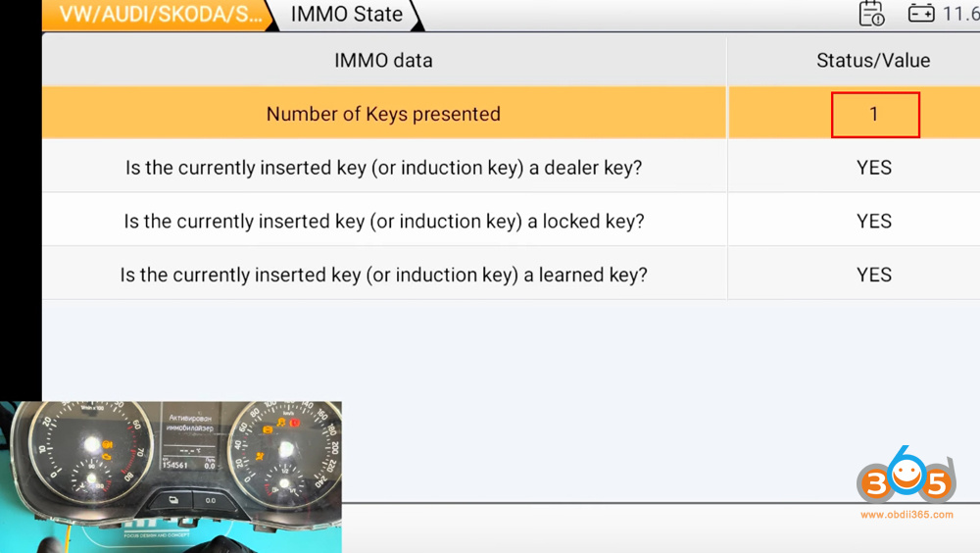Tap the red-boxed key count value 1
The width and height of the screenshot is (980, 553).
click(x=874, y=115)
